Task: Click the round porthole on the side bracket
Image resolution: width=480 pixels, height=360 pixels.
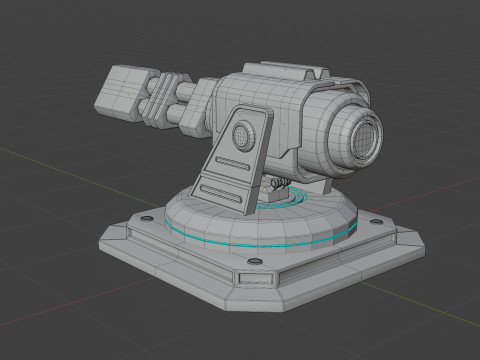Action: [243, 135]
